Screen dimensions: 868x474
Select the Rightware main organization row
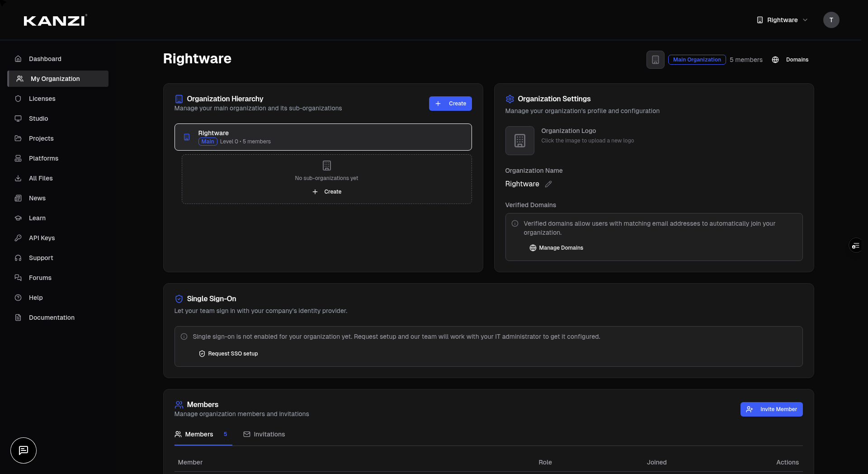tap(323, 137)
